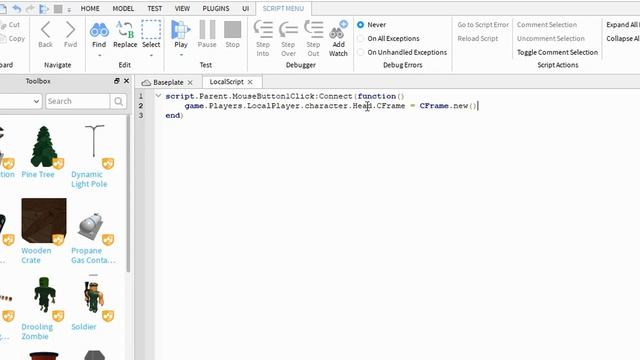This screenshot has height=360, width=640.
Task: Click Go to Script Error
Action: coord(483,24)
